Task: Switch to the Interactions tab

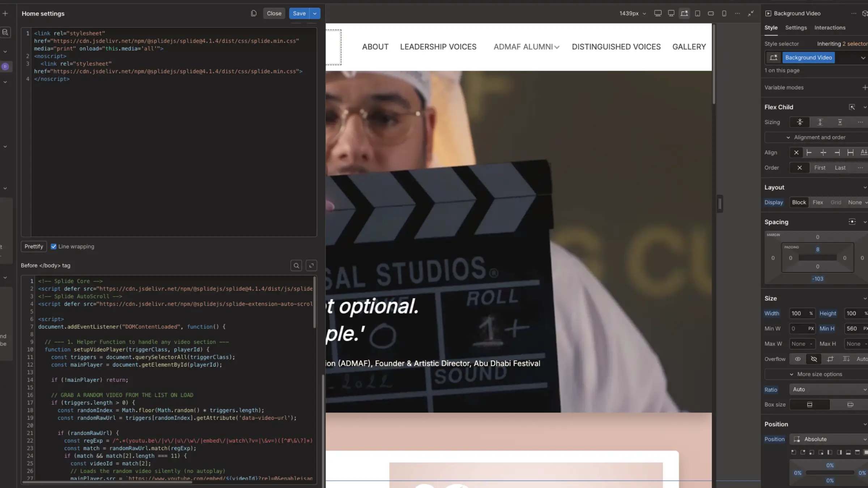Action: (830, 28)
